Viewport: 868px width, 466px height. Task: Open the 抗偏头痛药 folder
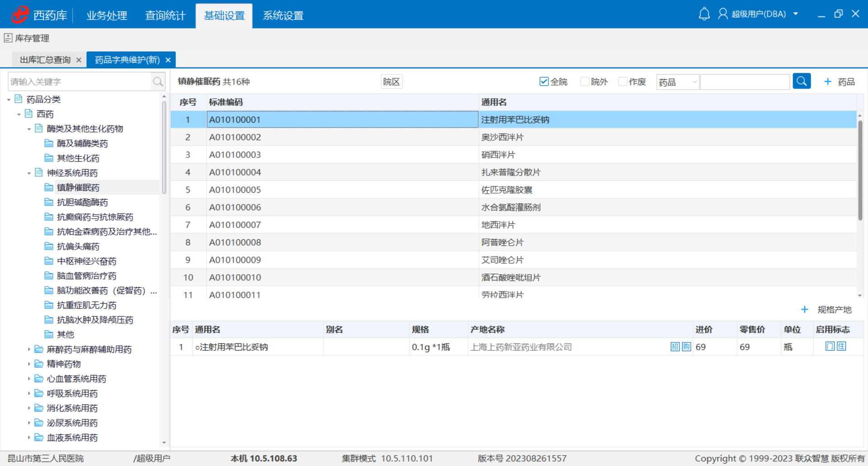(x=78, y=247)
